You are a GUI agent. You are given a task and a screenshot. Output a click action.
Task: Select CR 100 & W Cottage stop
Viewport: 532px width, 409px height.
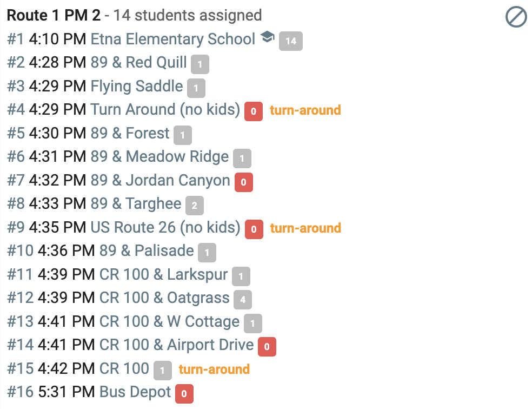(169, 321)
